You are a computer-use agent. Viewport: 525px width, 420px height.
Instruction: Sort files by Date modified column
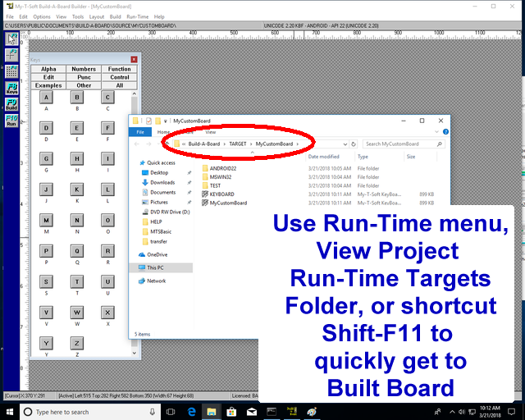[x=324, y=156]
